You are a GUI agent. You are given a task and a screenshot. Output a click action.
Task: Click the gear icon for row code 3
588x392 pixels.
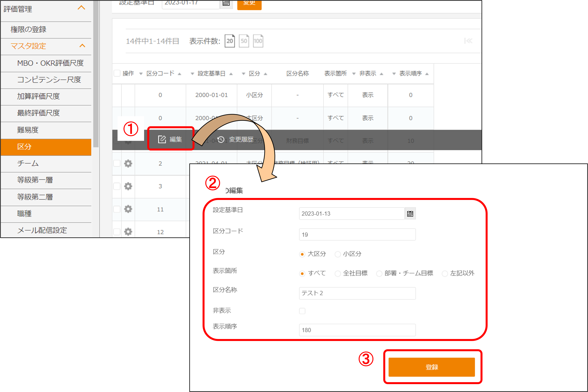128,186
